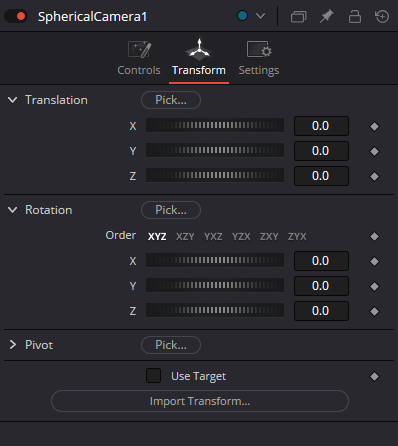Image resolution: width=398 pixels, height=446 pixels.
Task: Click the blue tile color dot
Action: pyautogui.click(x=242, y=16)
